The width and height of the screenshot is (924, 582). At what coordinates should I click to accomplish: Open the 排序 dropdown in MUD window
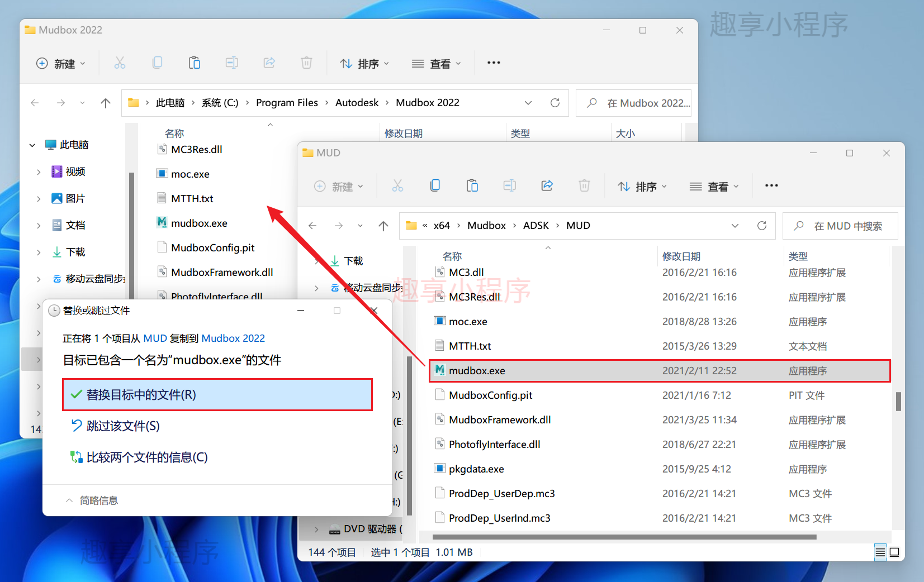tap(642, 187)
